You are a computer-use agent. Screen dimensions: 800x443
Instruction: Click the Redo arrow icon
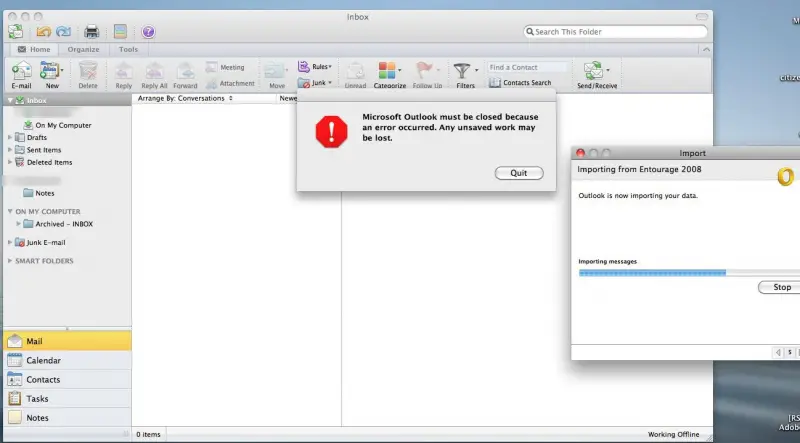(64, 32)
